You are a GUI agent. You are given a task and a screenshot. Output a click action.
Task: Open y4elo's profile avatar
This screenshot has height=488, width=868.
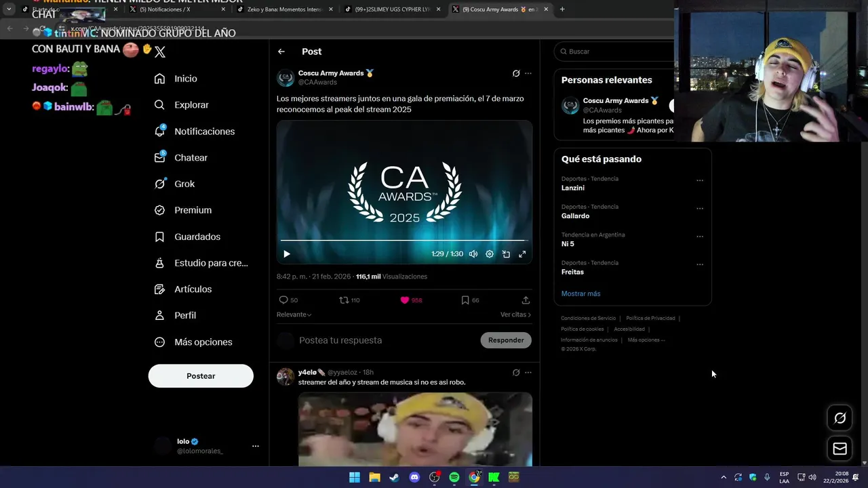point(285,377)
